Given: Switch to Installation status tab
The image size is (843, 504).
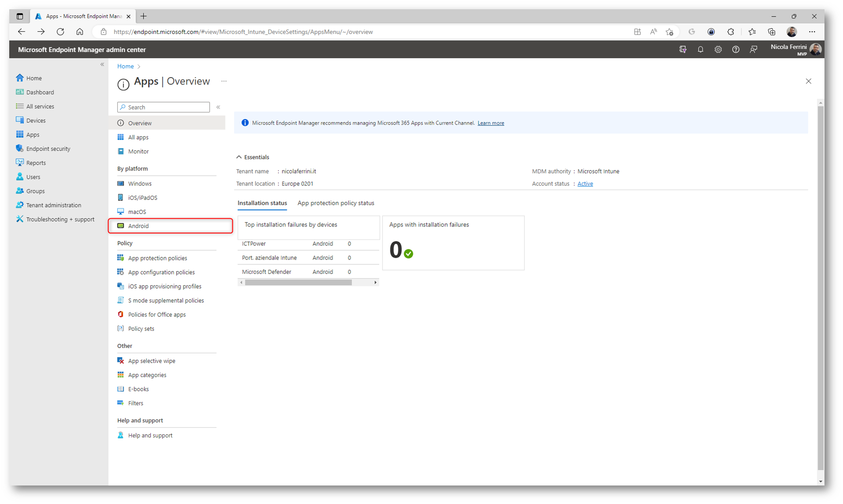Looking at the screenshot, I should (262, 203).
